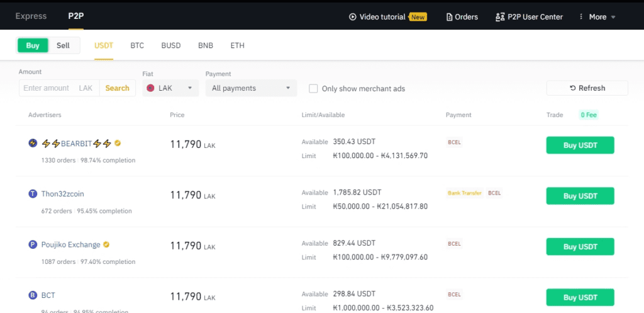Click BEARBIT's 11,790 LAK price
The height and width of the screenshot is (313, 644).
coord(192,144)
